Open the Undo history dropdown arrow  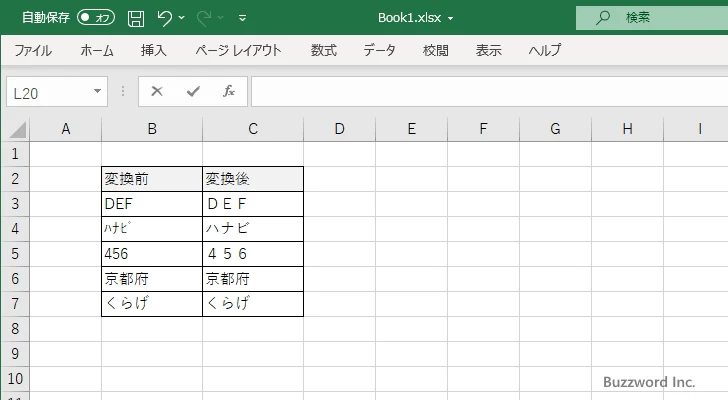[x=182, y=18]
